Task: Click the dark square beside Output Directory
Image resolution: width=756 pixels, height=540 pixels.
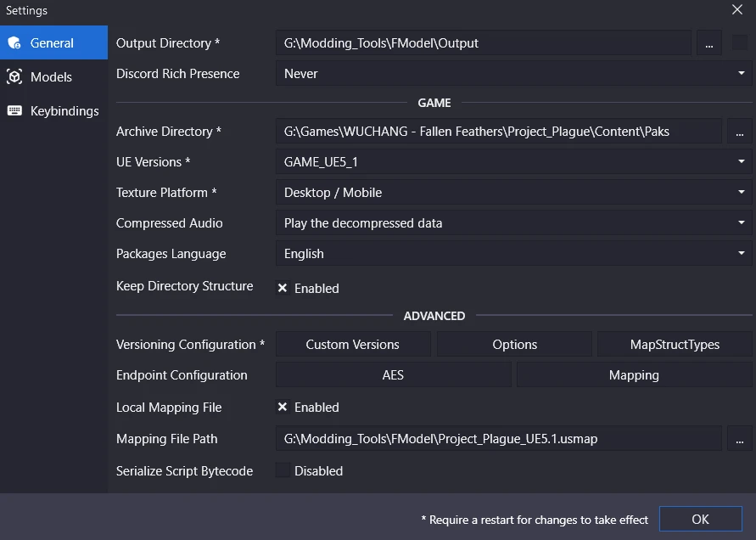Action: pos(740,42)
